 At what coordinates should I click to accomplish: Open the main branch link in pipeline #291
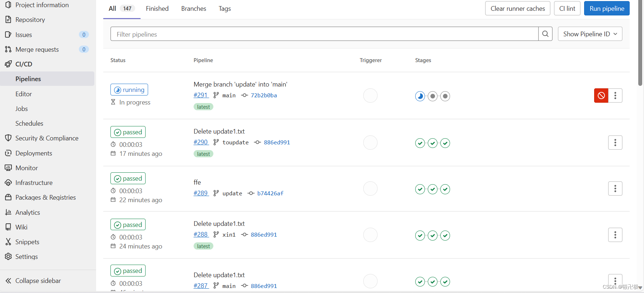click(x=229, y=96)
